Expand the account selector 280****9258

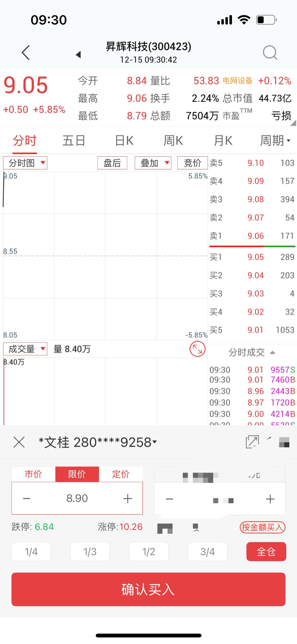click(x=98, y=442)
